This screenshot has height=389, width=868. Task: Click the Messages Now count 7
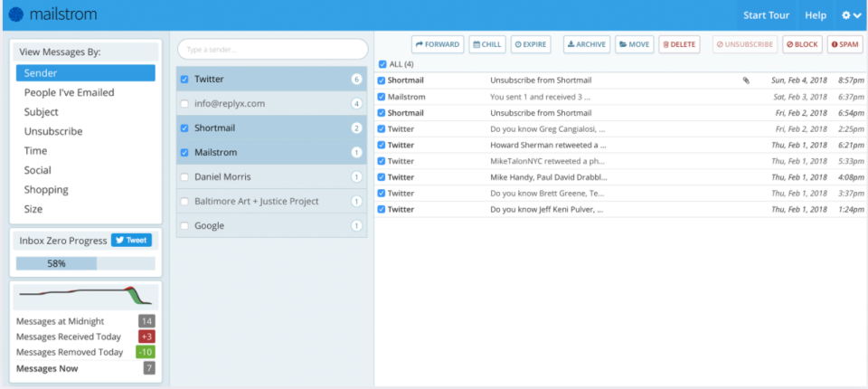click(149, 368)
